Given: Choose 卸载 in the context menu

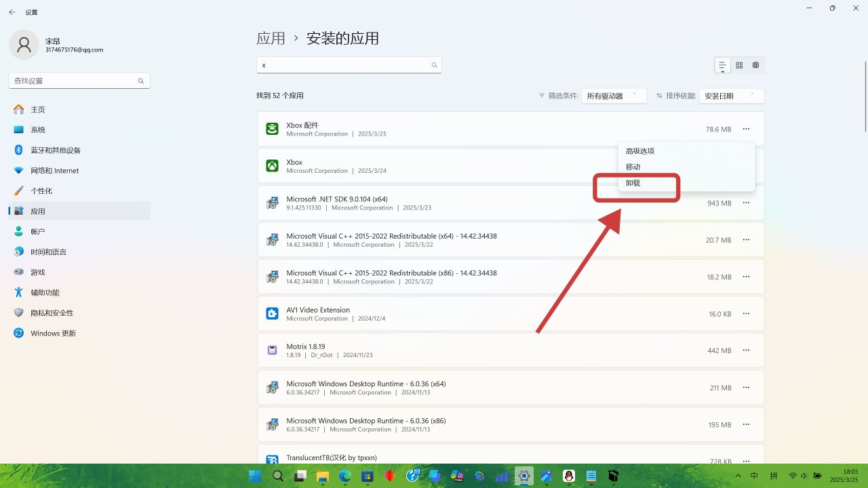Looking at the screenshot, I should (x=633, y=183).
